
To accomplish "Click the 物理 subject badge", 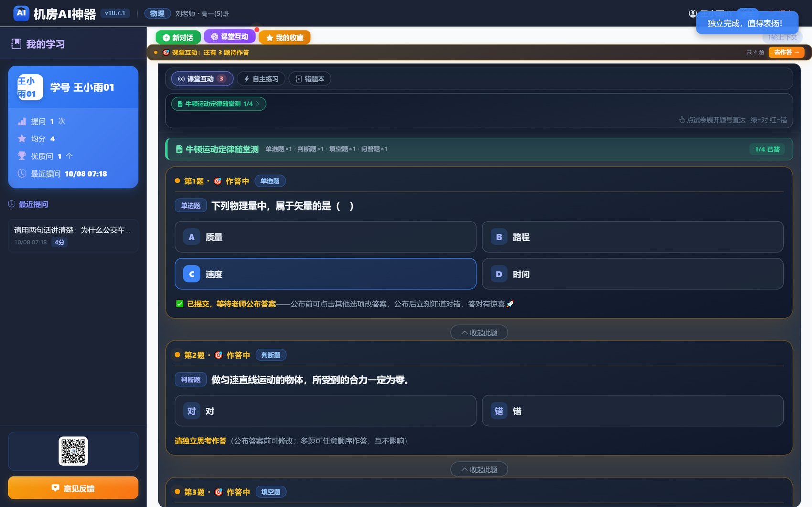I will click(x=157, y=13).
